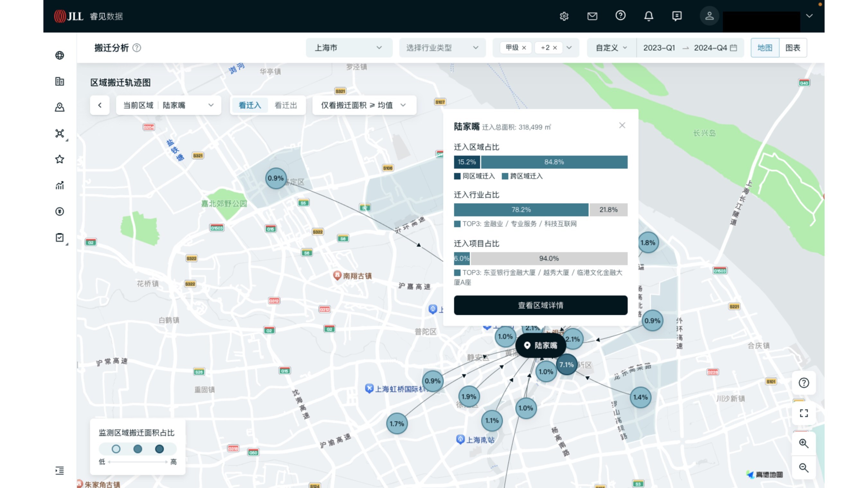Select the 地图 tab
The width and height of the screenshot is (868, 488).
[764, 48]
